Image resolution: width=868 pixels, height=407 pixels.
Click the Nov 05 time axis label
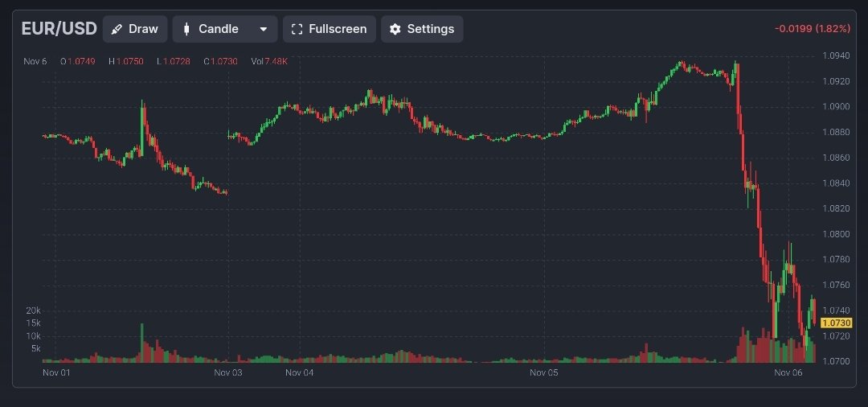(x=543, y=372)
